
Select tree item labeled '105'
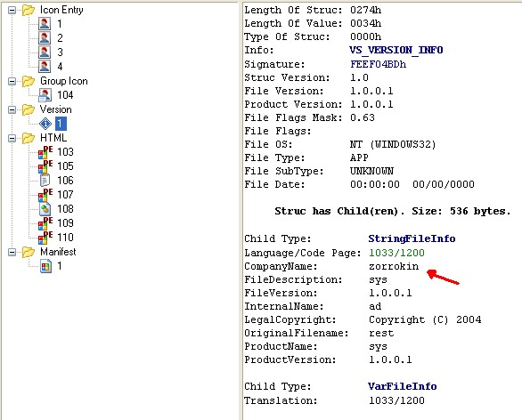pos(65,166)
